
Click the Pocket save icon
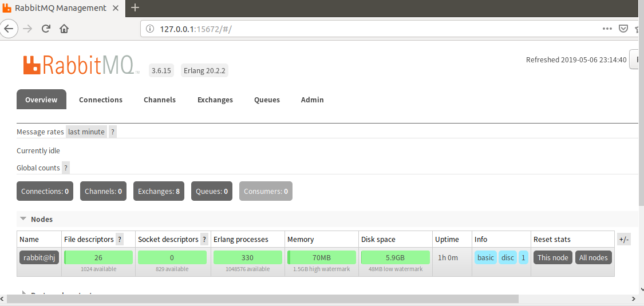pyautogui.click(x=623, y=29)
